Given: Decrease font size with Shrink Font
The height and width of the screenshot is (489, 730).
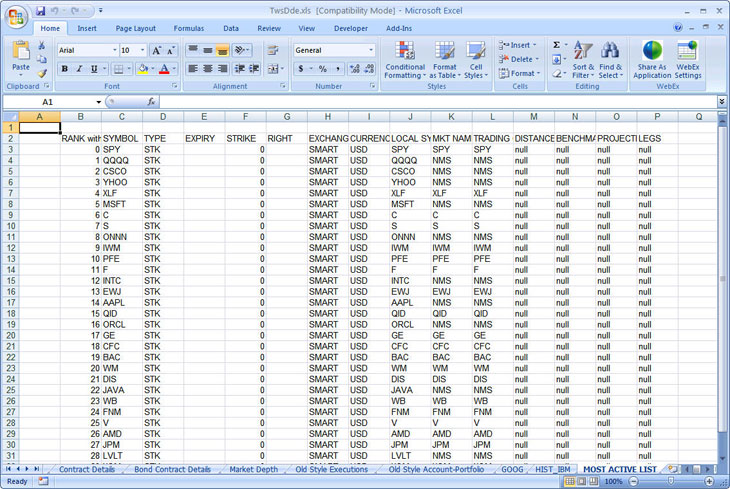Looking at the screenshot, I should [x=171, y=50].
